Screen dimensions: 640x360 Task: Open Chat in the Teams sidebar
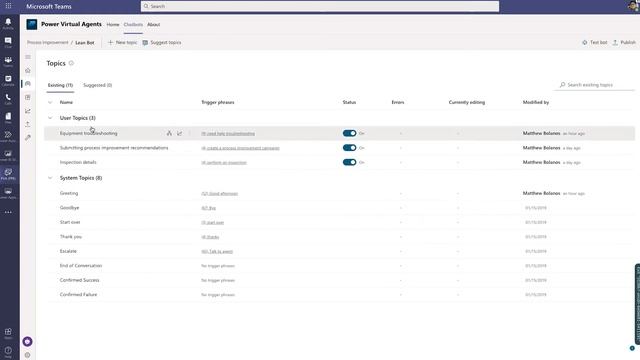(8, 42)
